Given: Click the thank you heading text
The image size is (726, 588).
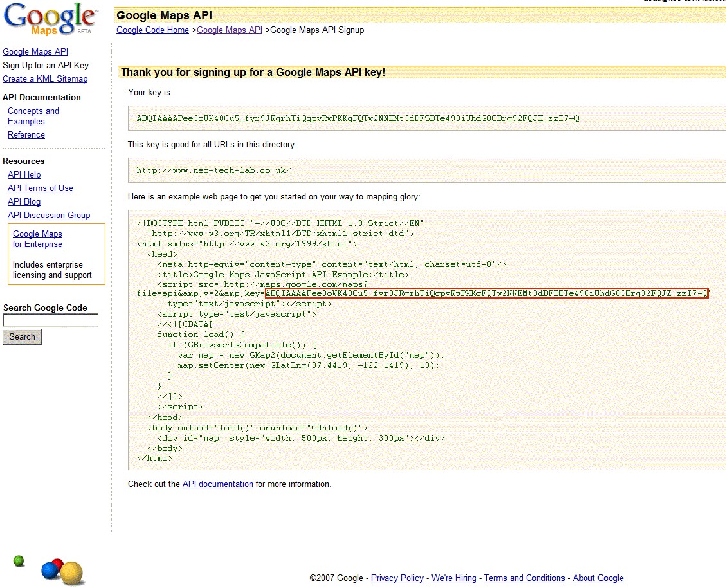Looking at the screenshot, I should coord(253,72).
